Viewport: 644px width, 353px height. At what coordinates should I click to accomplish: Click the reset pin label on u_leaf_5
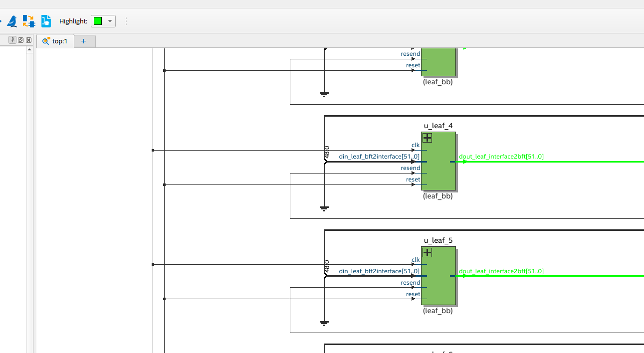[413, 294]
